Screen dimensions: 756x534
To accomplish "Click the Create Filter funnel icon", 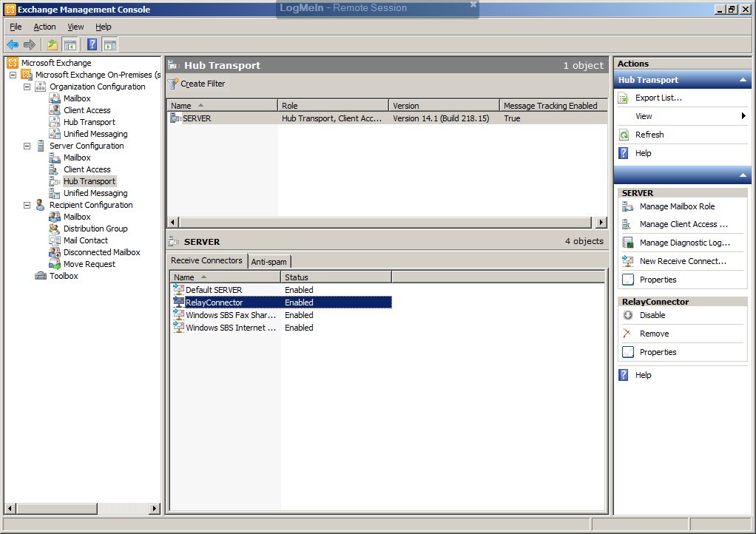I will click(172, 84).
